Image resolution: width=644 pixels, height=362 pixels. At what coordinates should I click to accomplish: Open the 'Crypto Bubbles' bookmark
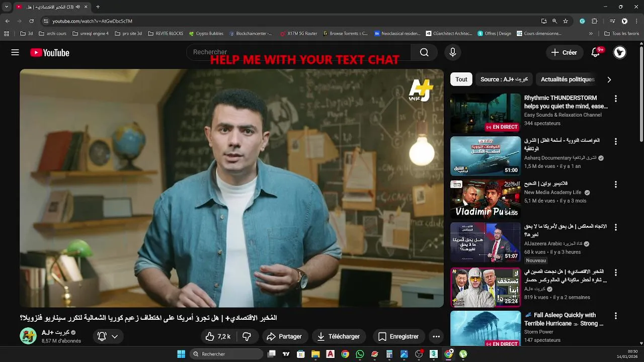pyautogui.click(x=206, y=34)
